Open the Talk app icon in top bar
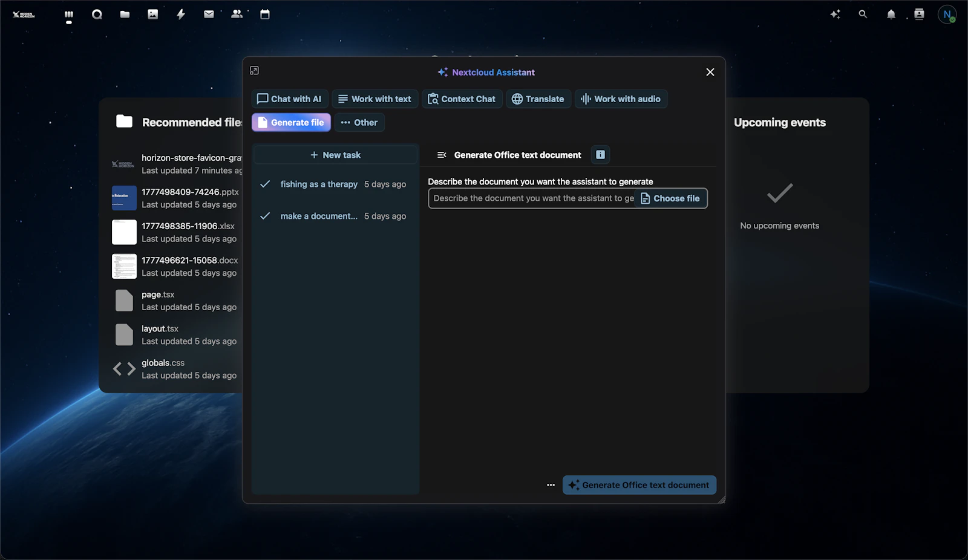 coord(97,15)
